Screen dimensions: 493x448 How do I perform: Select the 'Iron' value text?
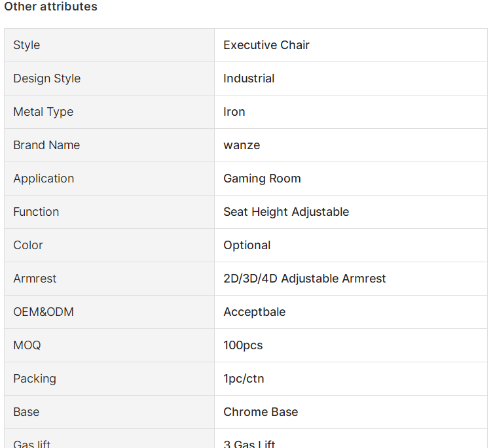click(234, 112)
